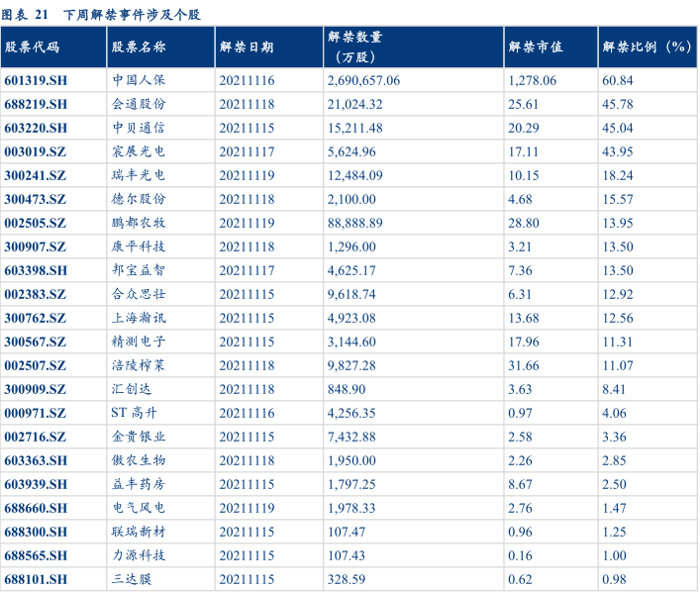Click the 股票代码 column header
The width and height of the screenshot is (700, 592).
click(x=53, y=47)
